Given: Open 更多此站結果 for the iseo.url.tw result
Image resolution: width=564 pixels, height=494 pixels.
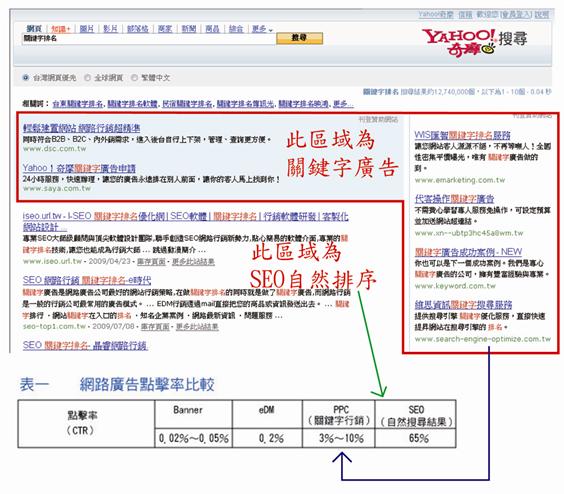Looking at the screenshot, I should tap(193, 261).
